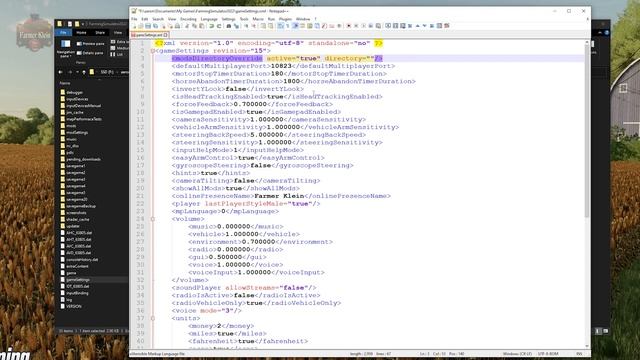Click the Open file toolbar icon

tap(141, 26)
